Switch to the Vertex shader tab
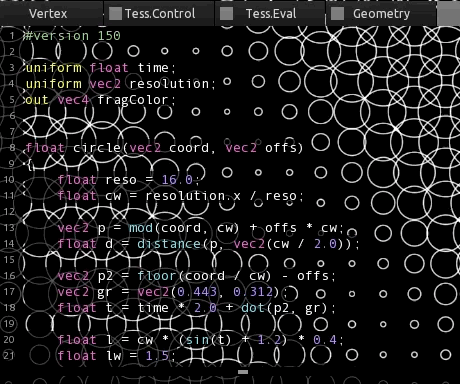This screenshot has height=384, width=460. [x=48, y=14]
